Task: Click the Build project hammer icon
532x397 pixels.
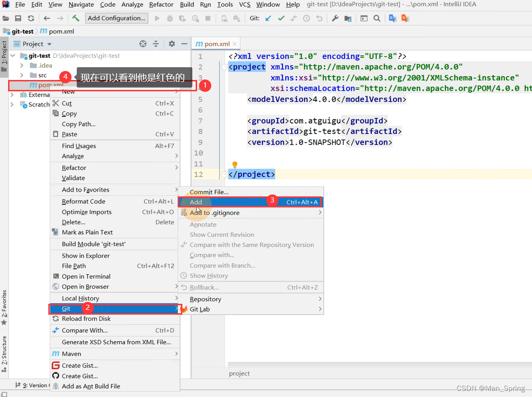Action: click(x=76, y=18)
